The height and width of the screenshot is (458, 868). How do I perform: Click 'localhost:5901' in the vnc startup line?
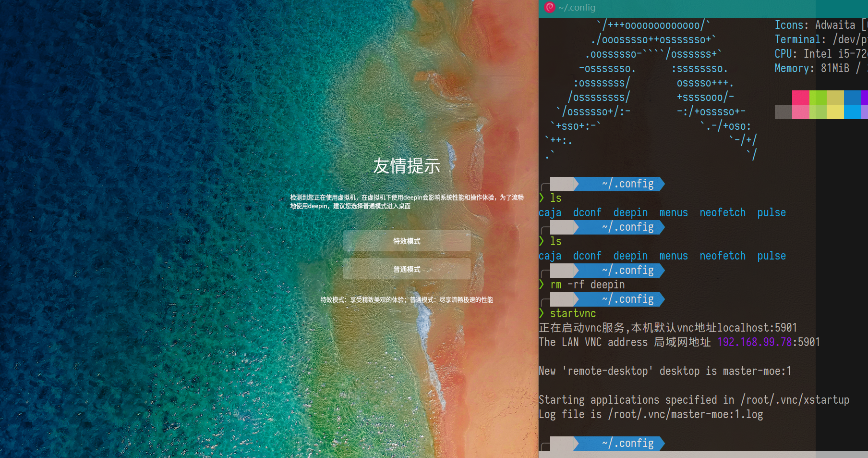click(x=757, y=328)
